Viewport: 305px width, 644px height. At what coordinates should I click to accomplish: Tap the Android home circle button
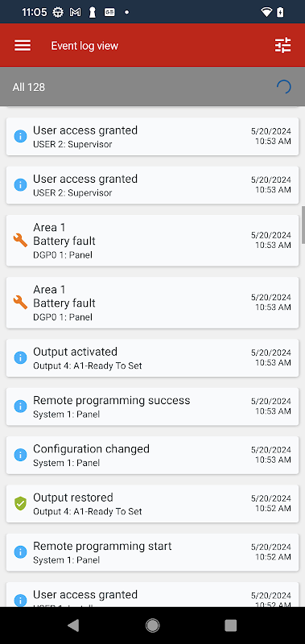(x=152, y=625)
